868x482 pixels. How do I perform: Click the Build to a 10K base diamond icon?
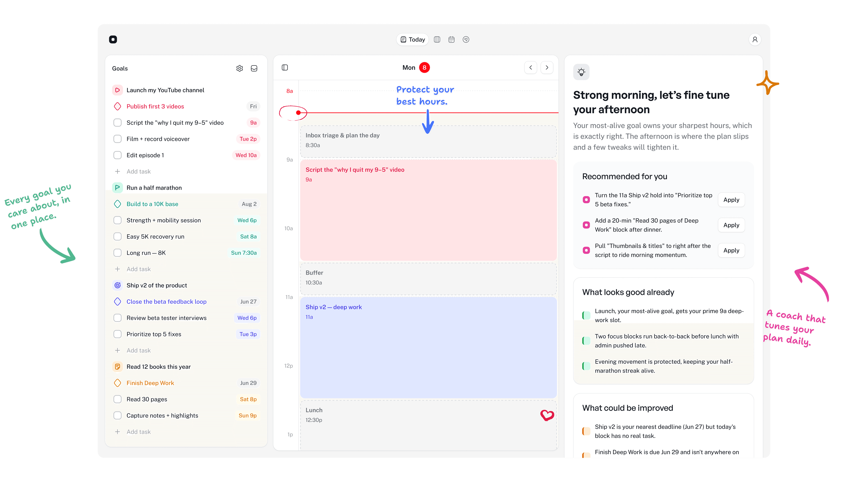(117, 204)
